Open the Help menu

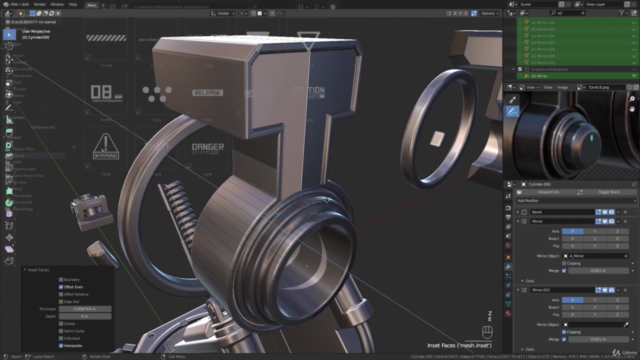click(x=73, y=4)
